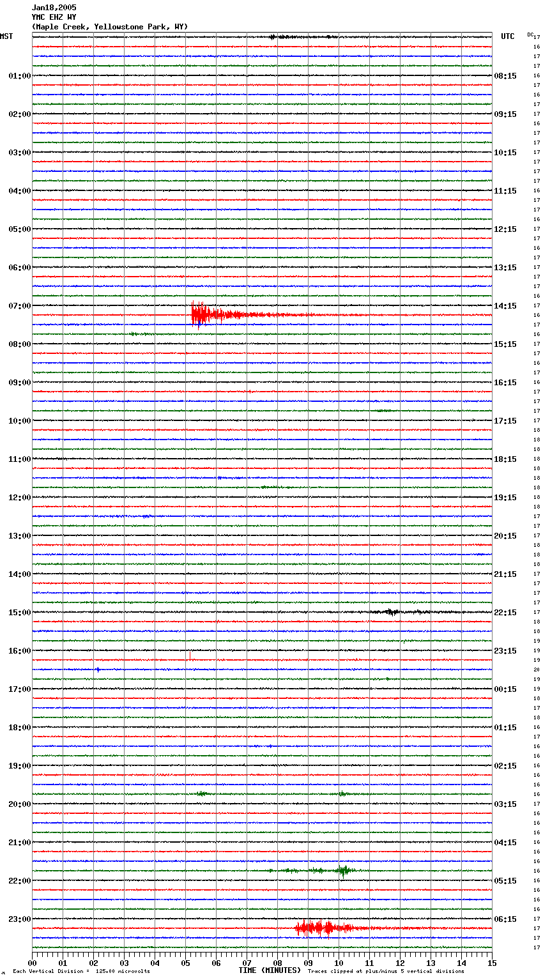Select the 12:00 MST time label

coord(20,498)
